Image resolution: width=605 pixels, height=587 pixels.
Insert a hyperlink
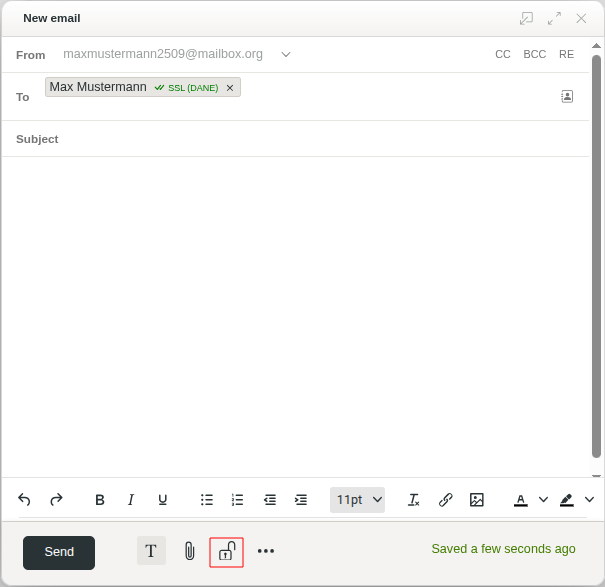pos(446,500)
